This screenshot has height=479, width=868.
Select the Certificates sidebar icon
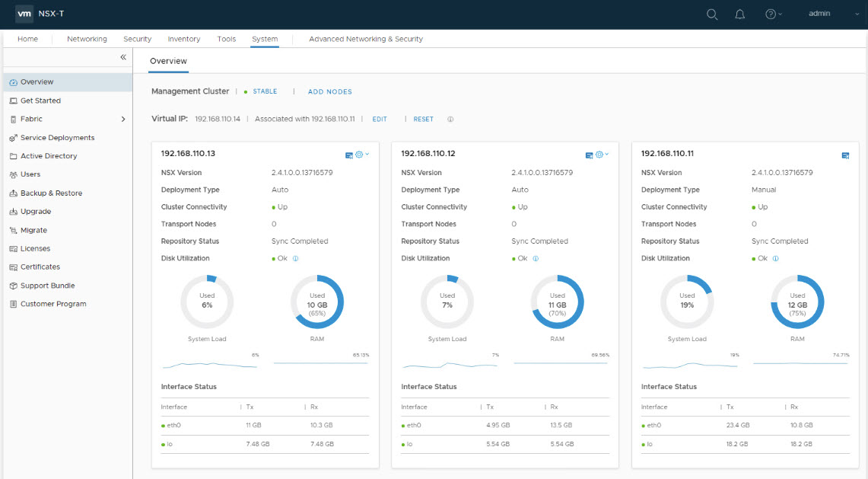13,267
